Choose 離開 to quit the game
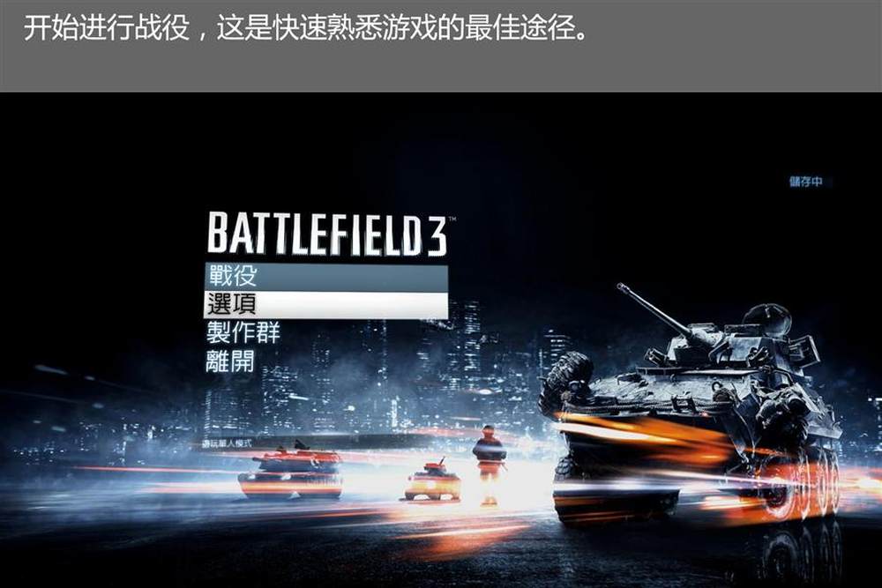The height and width of the screenshot is (588, 882). point(230,361)
